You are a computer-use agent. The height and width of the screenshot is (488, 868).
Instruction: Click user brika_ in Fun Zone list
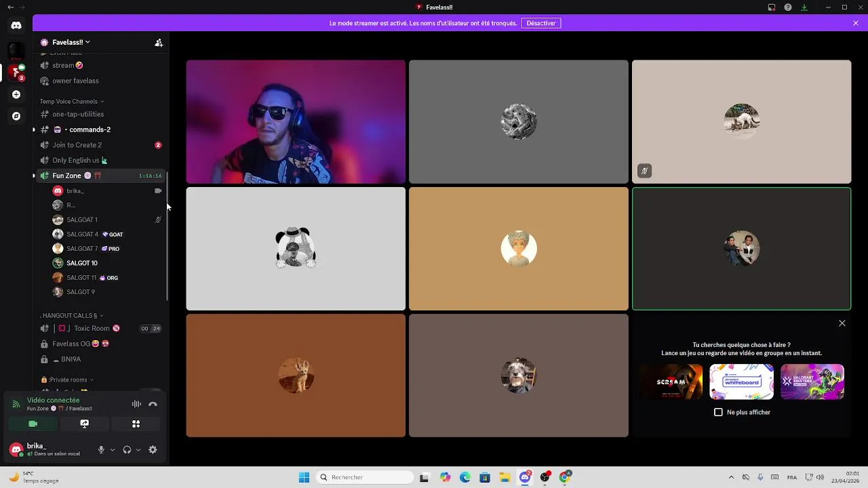coord(107,191)
